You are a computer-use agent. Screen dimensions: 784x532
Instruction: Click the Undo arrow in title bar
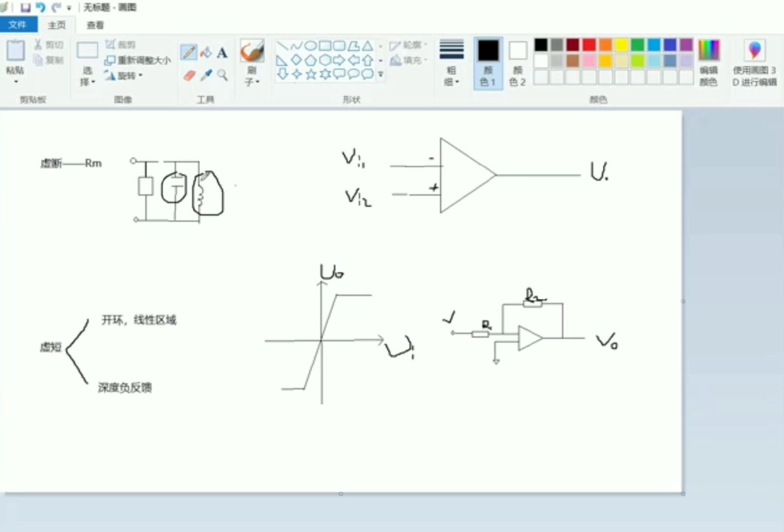pyautogui.click(x=40, y=7)
